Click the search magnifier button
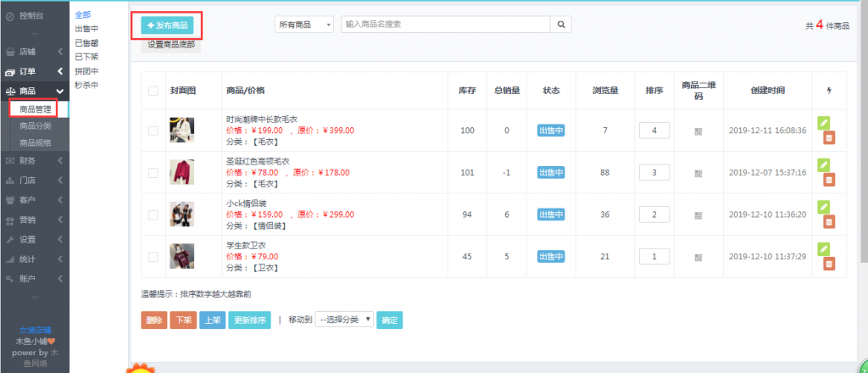 561,25
